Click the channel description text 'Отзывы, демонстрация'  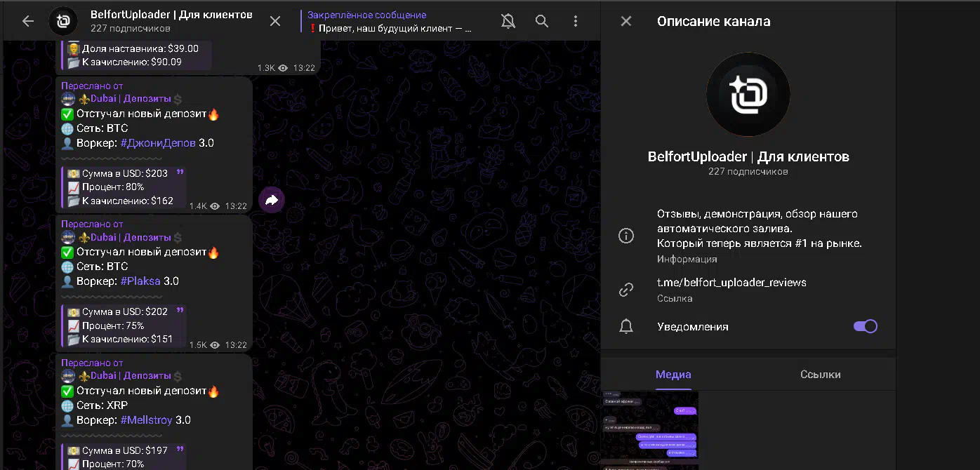pyautogui.click(x=760, y=229)
